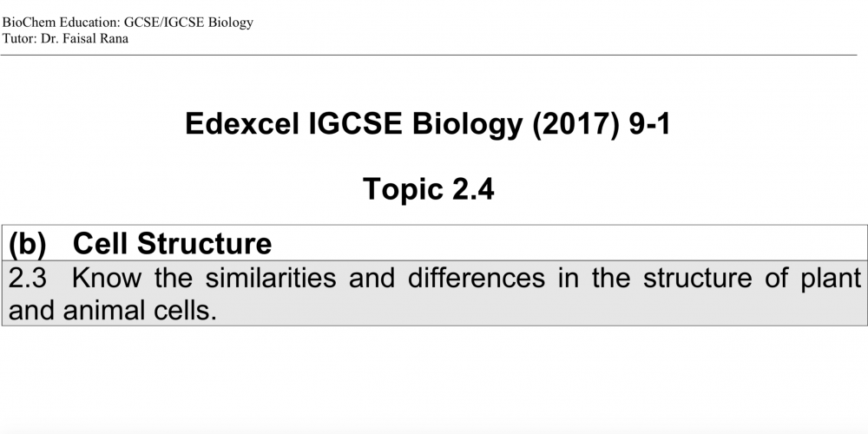Click the word 'Know' in the shaded box
Viewport: 868px width, 434px height.
(106, 278)
